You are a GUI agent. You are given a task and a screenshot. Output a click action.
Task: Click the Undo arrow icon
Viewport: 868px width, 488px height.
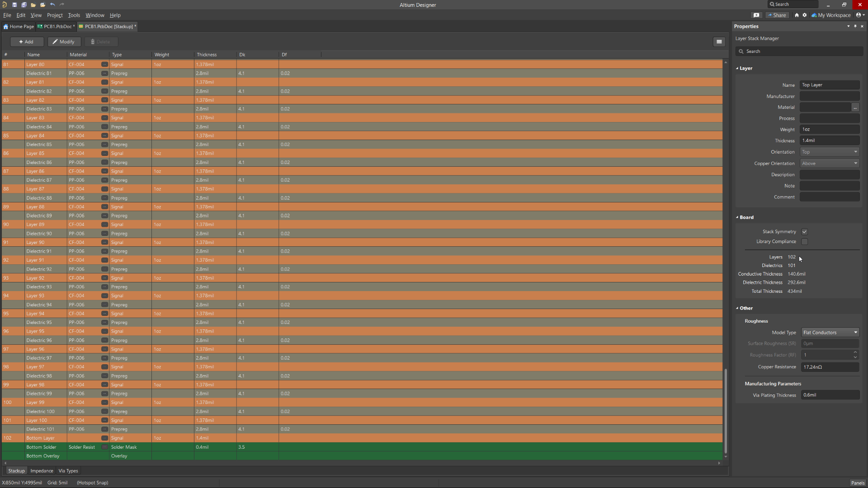[52, 5]
